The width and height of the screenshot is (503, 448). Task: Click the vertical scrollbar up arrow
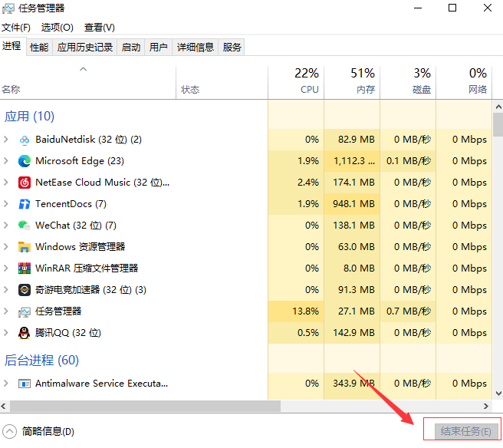click(498, 107)
